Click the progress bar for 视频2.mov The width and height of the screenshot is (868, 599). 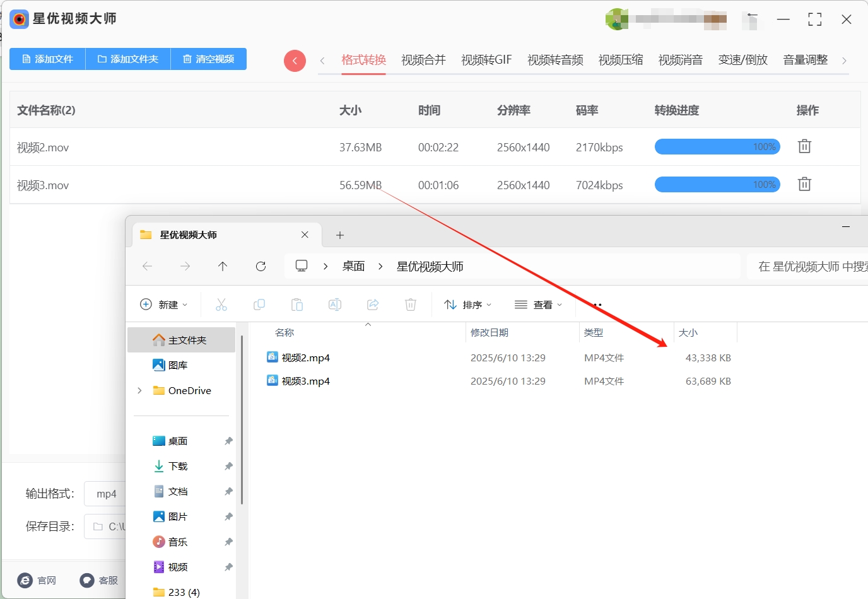pos(717,147)
